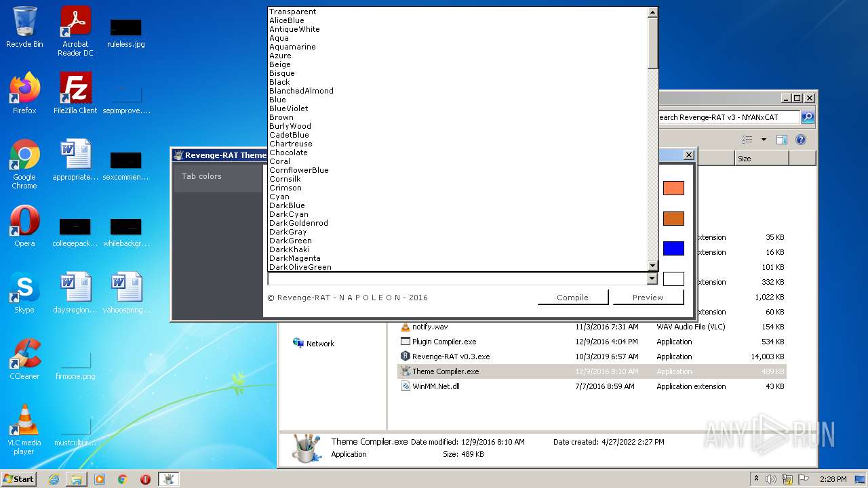Image resolution: width=868 pixels, height=488 pixels.
Task: Choose AliceBlue from the color list
Action: pyautogui.click(x=458, y=20)
